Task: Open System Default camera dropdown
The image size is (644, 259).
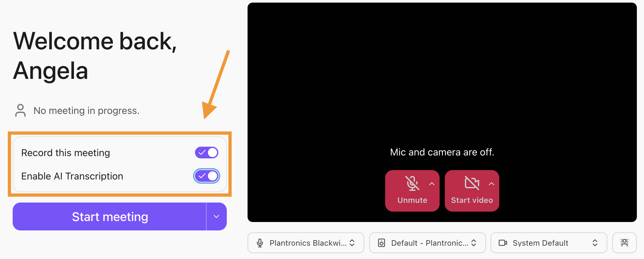Action: (x=549, y=243)
